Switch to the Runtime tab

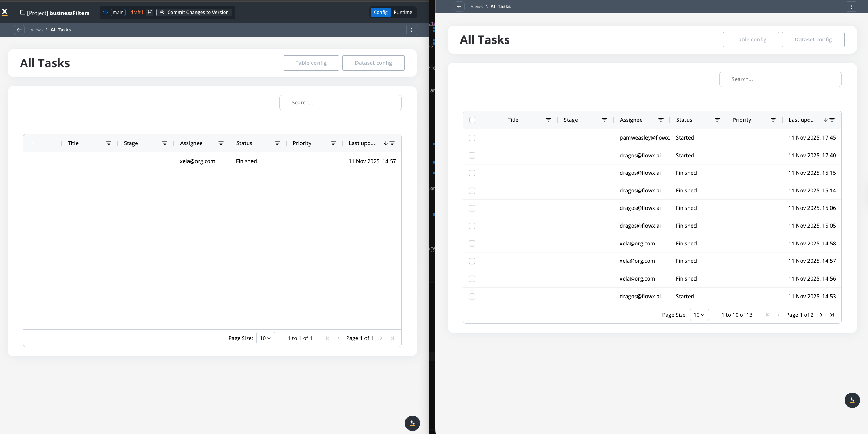tap(403, 12)
